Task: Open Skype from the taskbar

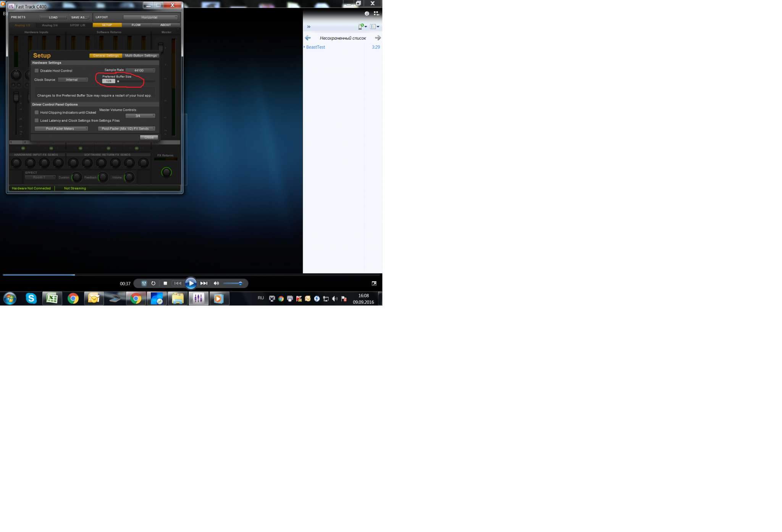Action: click(x=31, y=298)
